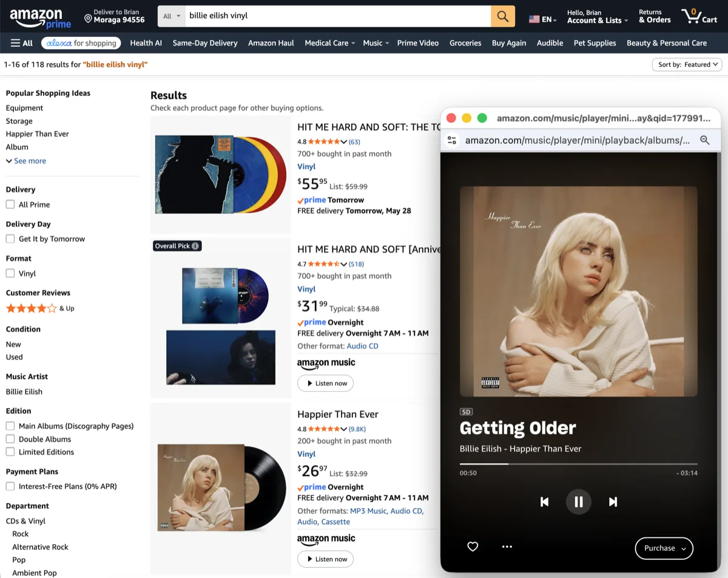Expand rating breakdown for 4.8 (63) product

(x=344, y=141)
